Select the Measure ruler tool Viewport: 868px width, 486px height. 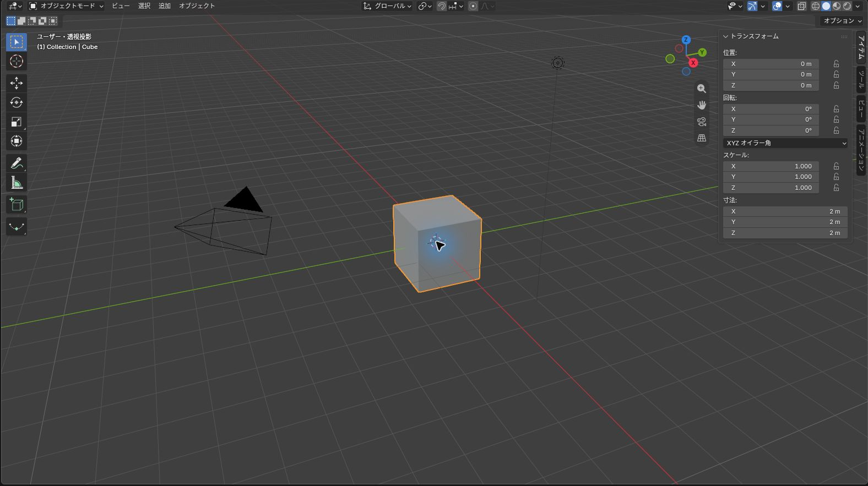point(17,183)
